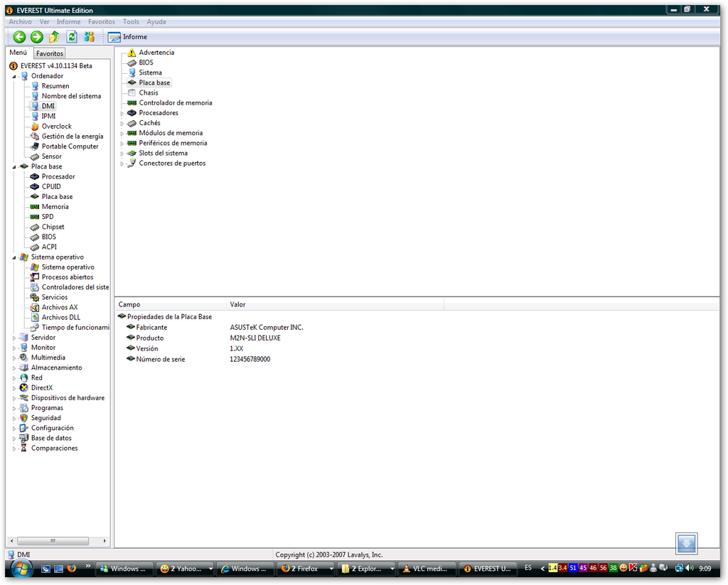
Task: Select the SPD memory icon
Action: (x=35, y=217)
